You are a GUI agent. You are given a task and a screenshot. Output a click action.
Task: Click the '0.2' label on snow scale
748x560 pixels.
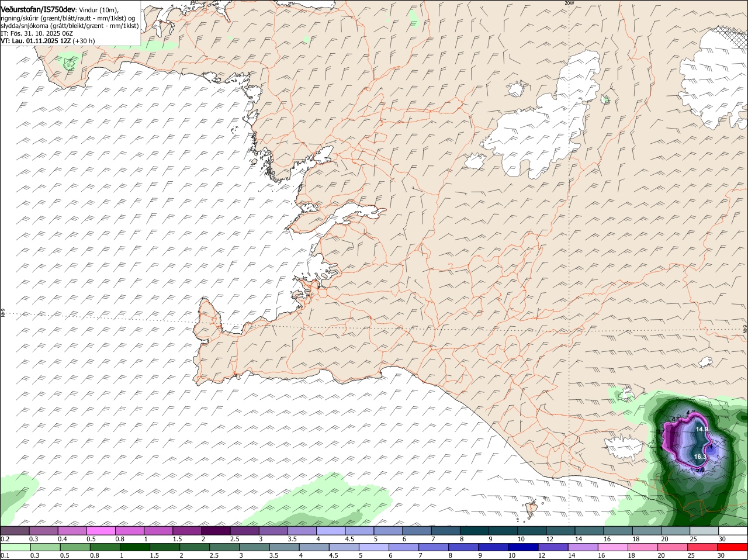pyautogui.click(x=5, y=539)
